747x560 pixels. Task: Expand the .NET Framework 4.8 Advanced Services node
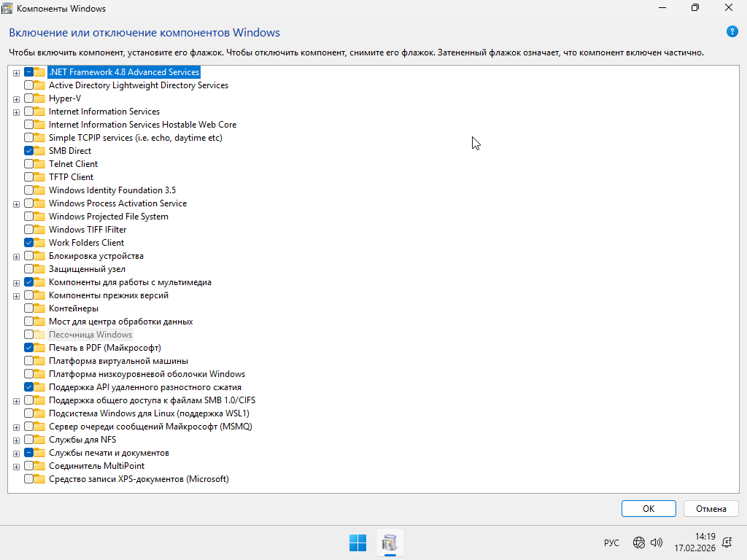[x=16, y=73]
